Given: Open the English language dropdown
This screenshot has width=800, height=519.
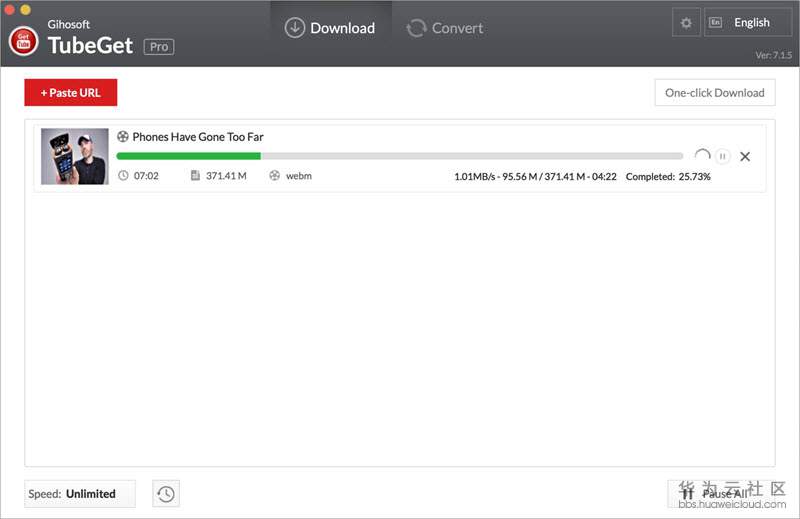Looking at the screenshot, I should 749,23.
